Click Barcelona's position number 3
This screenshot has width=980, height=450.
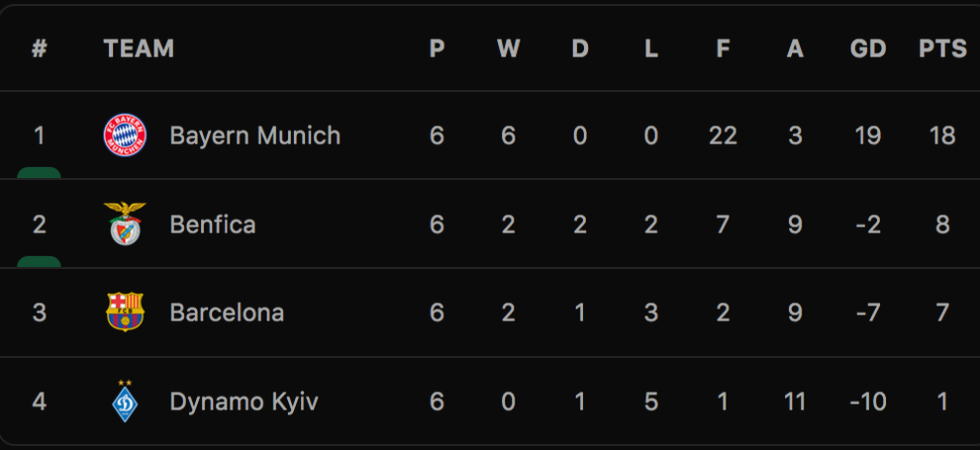tap(40, 313)
